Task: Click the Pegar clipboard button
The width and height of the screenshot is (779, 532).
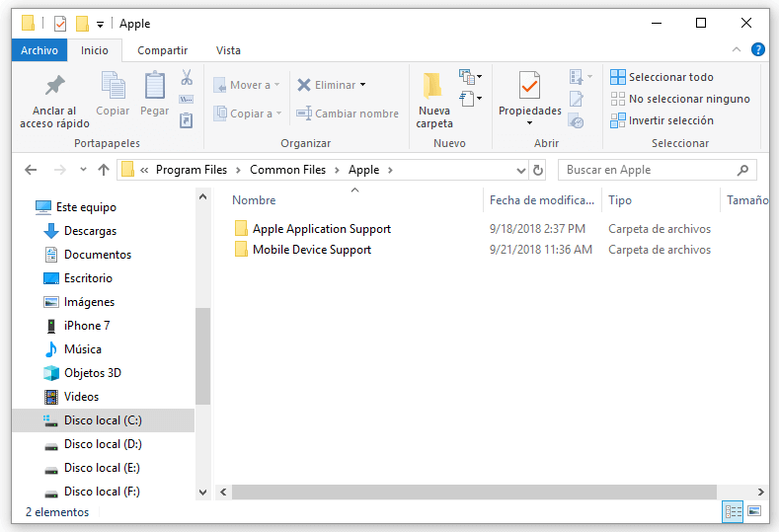Action: pyautogui.click(x=154, y=94)
